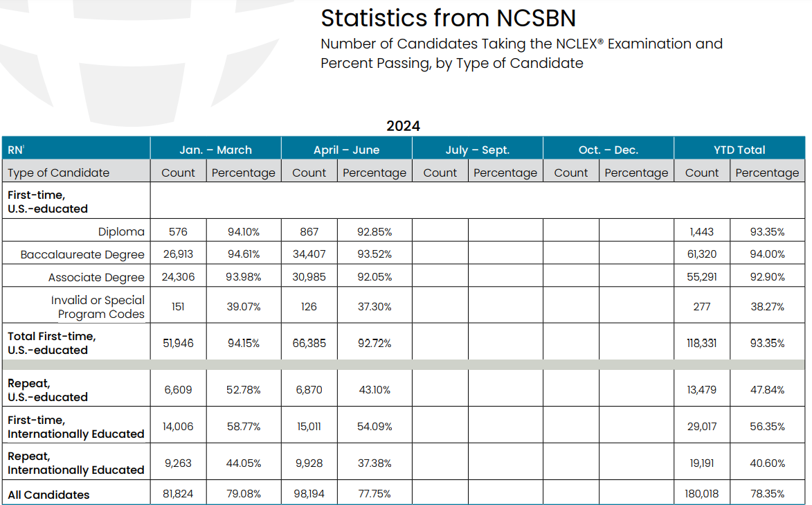Select the Invalid Codes count '151'
This screenshot has height=505, width=812.
pyautogui.click(x=178, y=307)
